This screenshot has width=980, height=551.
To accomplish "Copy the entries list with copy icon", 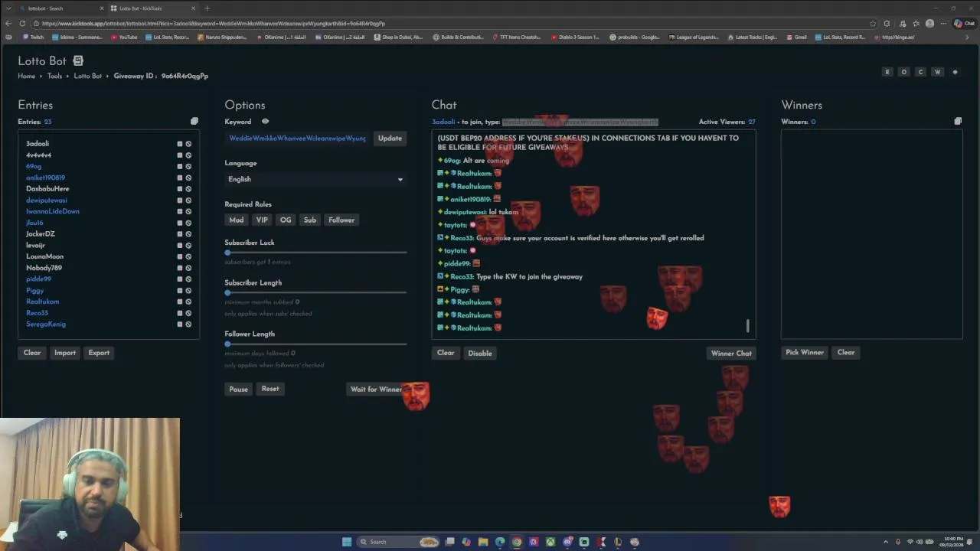I will 194,122.
